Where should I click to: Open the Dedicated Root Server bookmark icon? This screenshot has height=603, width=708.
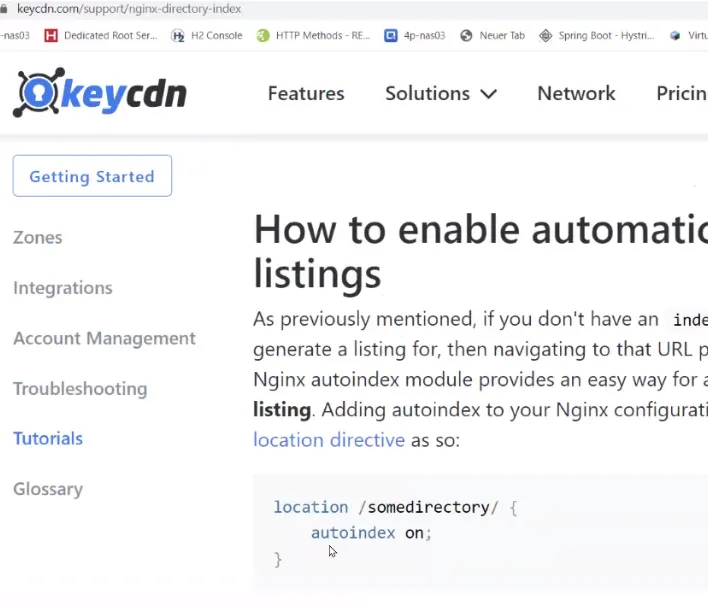(51, 35)
